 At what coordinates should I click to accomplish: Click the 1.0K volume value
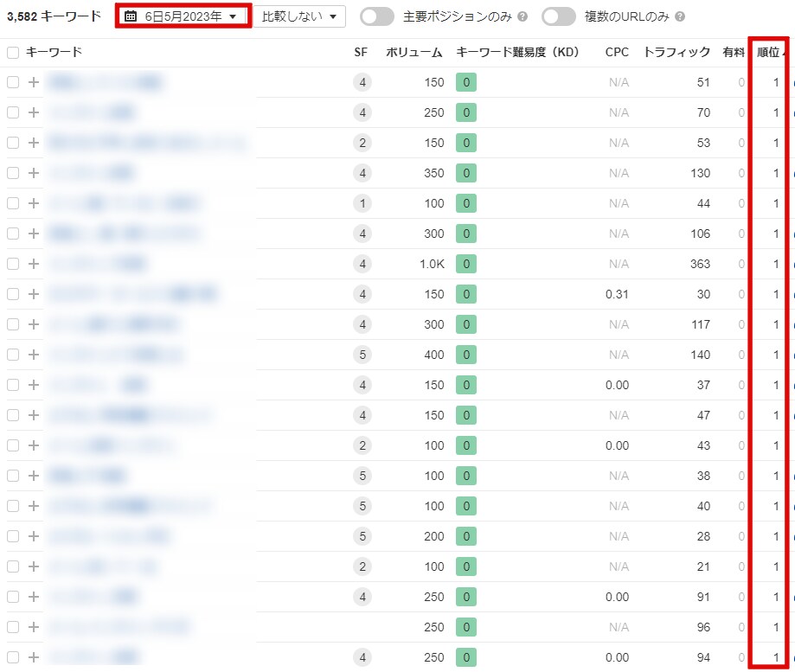click(432, 264)
